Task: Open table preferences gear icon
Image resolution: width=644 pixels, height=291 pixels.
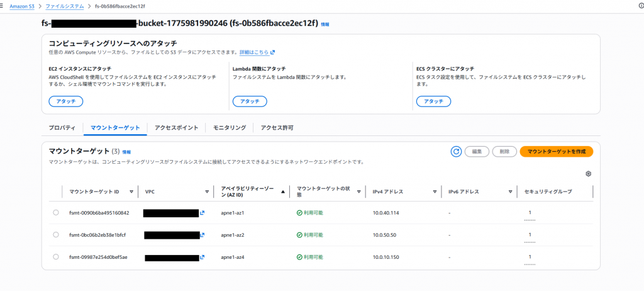Action: 588,174
